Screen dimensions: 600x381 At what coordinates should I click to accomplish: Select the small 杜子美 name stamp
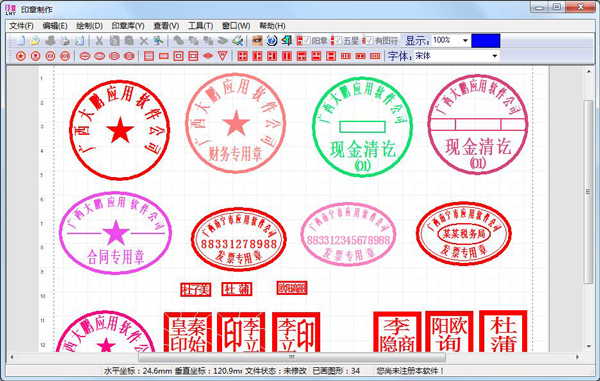196,290
